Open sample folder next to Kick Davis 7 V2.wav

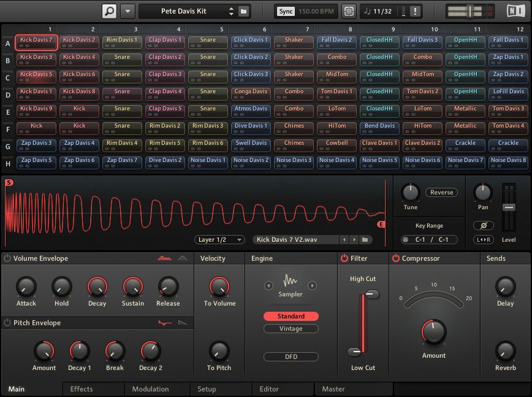[x=365, y=240]
